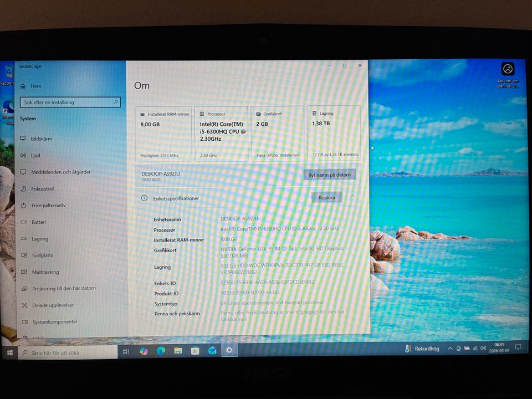Click the 'Sök efter en inställning' search box
Screen dimensions: 532x399
click(x=70, y=102)
